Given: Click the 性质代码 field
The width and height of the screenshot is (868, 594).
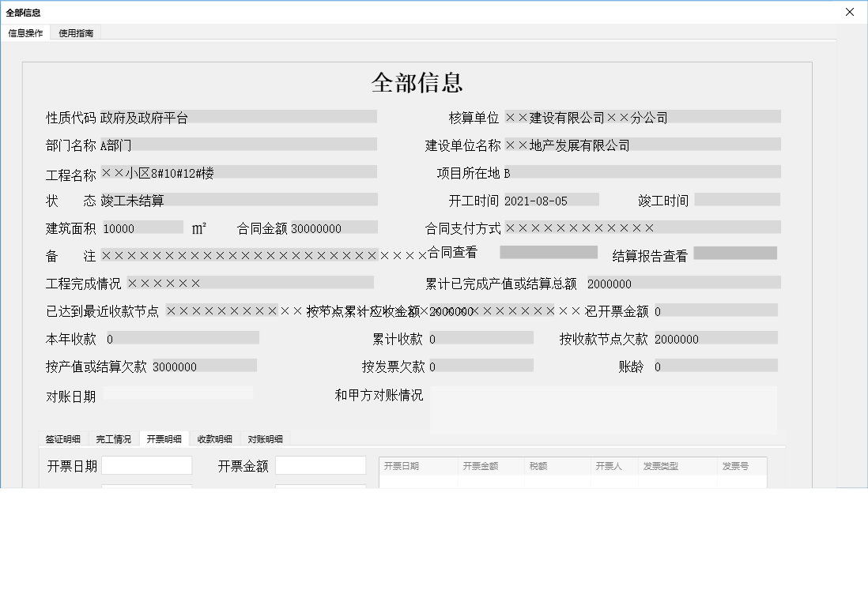Looking at the screenshot, I should point(237,116).
